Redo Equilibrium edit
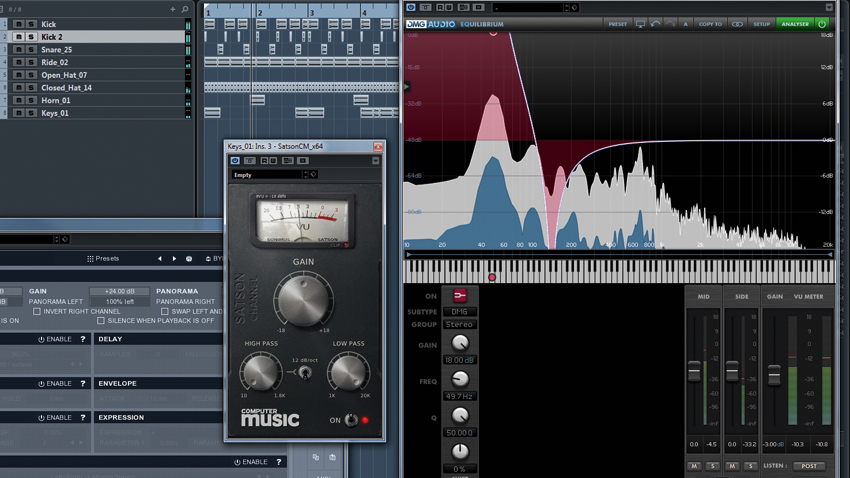The height and width of the screenshot is (478, 850). 671,24
